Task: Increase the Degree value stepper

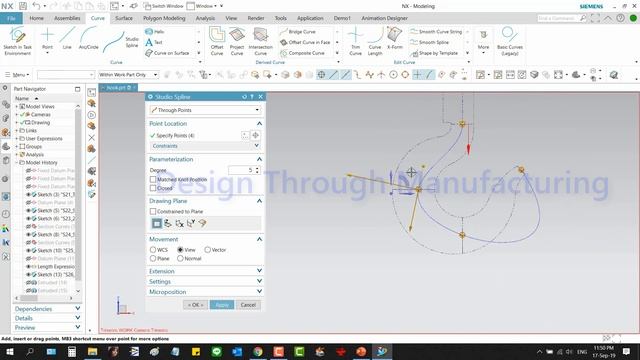Action: (257, 168)
